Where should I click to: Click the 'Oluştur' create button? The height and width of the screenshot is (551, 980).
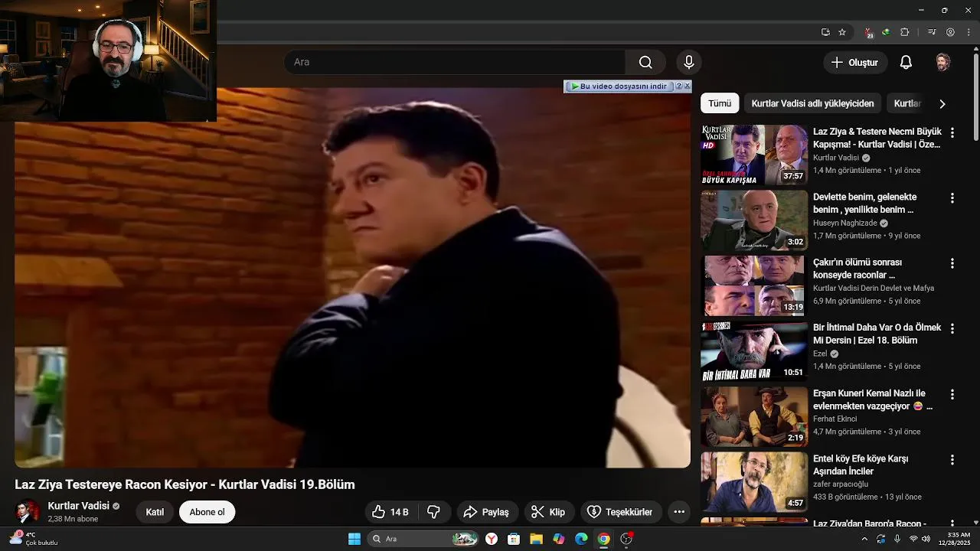[x=855, y=62]
